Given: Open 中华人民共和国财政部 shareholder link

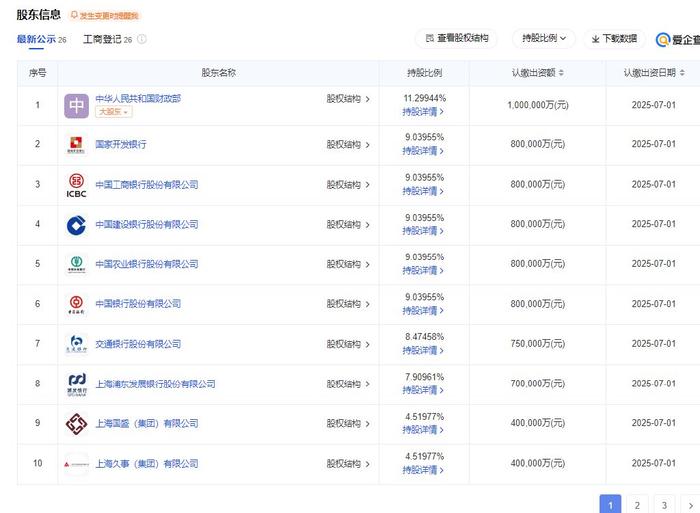Looking at the screenshot, I should coord(138,98).
